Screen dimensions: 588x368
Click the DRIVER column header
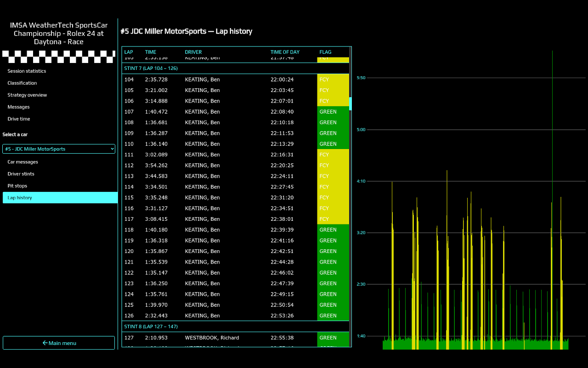(x=193, y=52)
